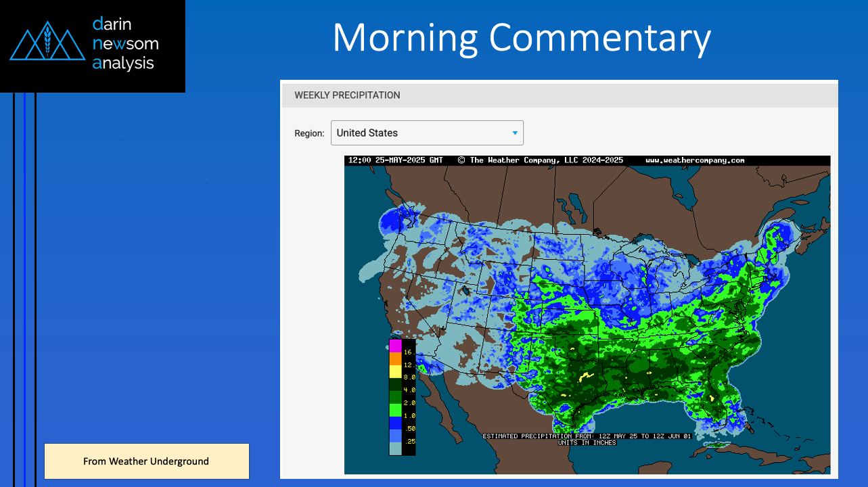This screenshot has height=487, width=868.
Task: Open the Region dropdown showing United States
Action: (426, 133)
